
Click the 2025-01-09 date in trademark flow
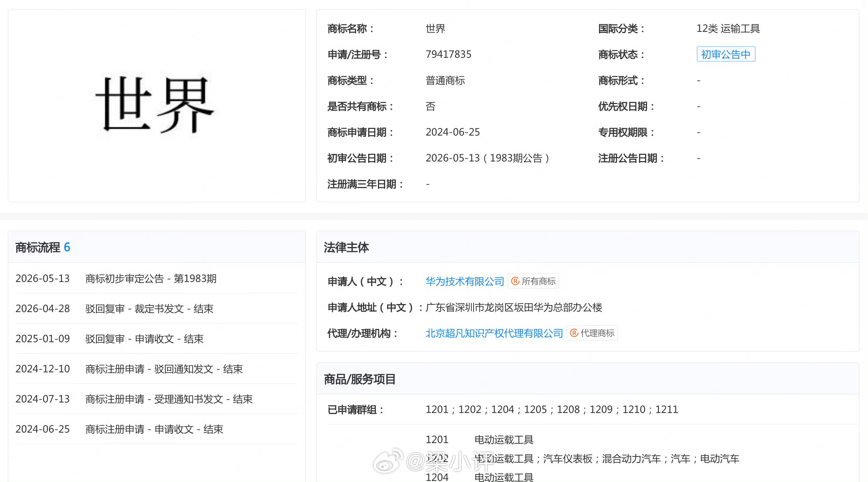43,339
